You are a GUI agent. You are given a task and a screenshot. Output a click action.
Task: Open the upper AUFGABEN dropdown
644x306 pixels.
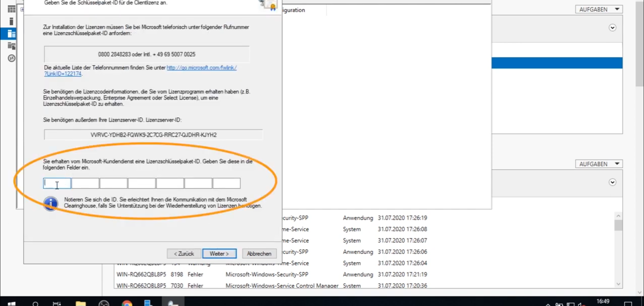pos(599,9)
